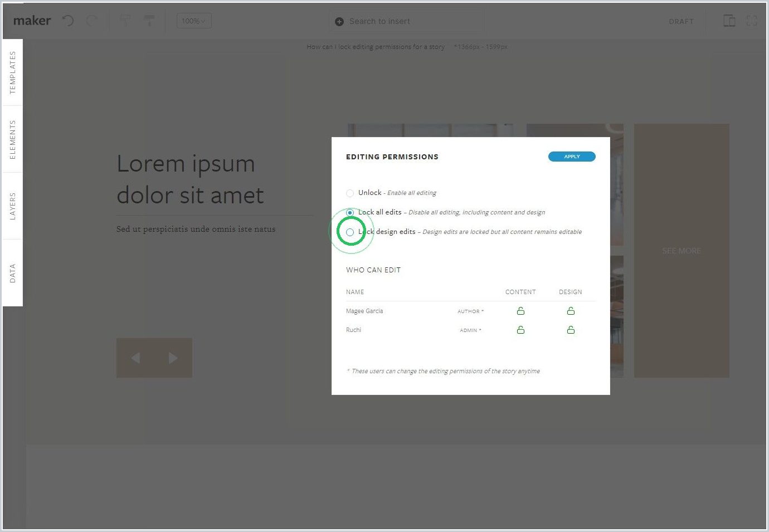
Task: Open the Elements side tab
Action: (12, 139)
